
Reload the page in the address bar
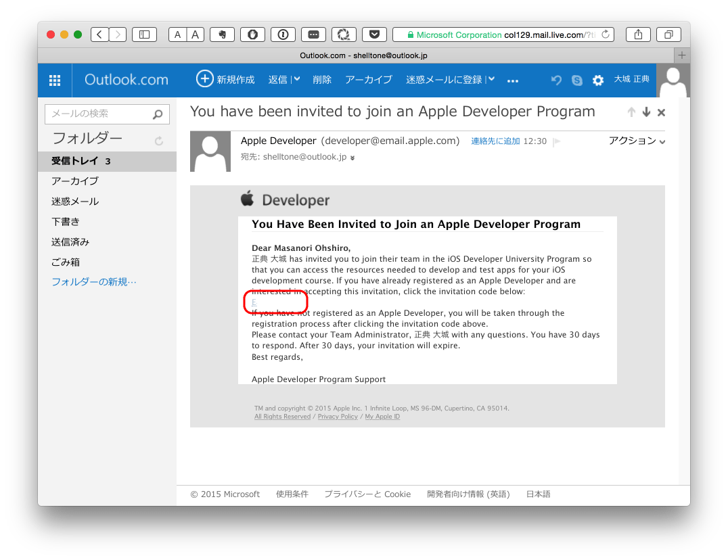(606, 34)
